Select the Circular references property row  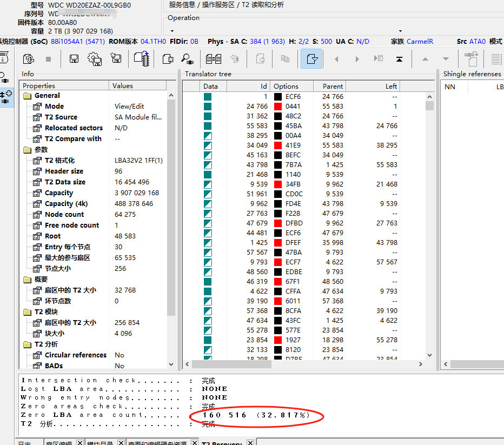point(93,355)
